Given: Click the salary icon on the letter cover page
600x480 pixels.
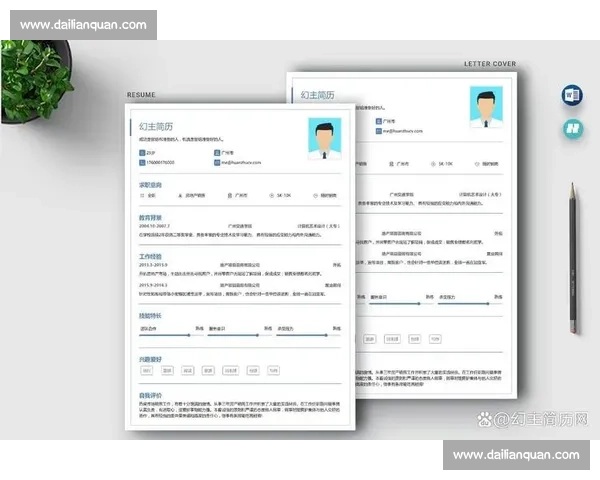Looking at the screenshot, I should tap(433, 164).
